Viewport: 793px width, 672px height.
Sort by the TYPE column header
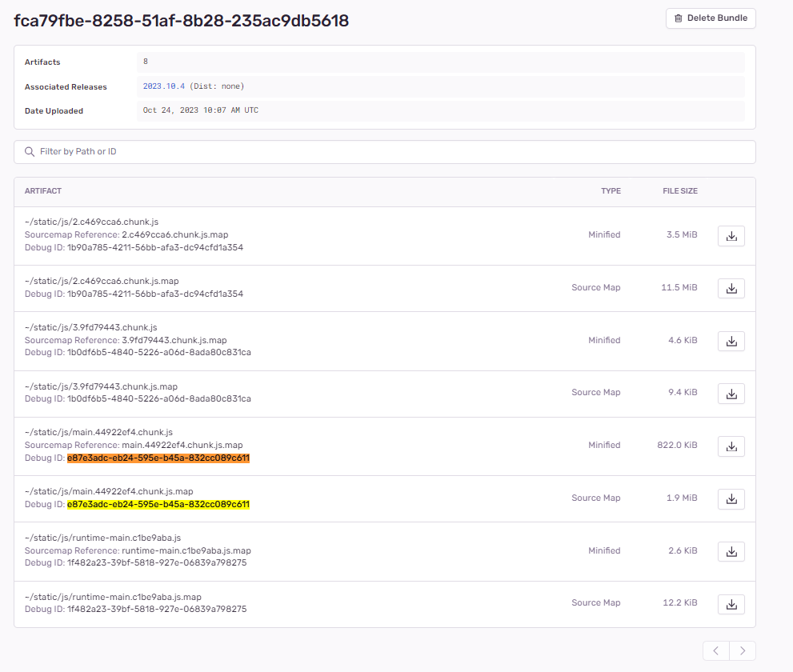click(611, 190)
